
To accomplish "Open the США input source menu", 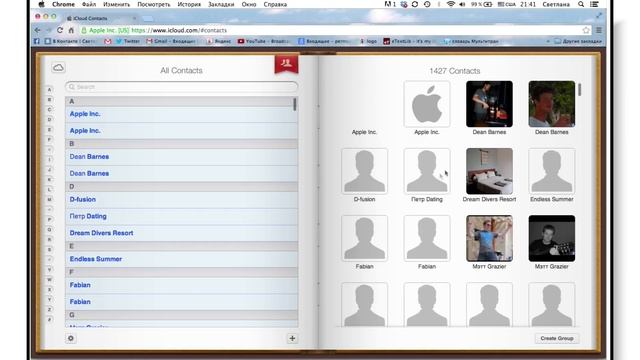I will click(x=507, y=4).
